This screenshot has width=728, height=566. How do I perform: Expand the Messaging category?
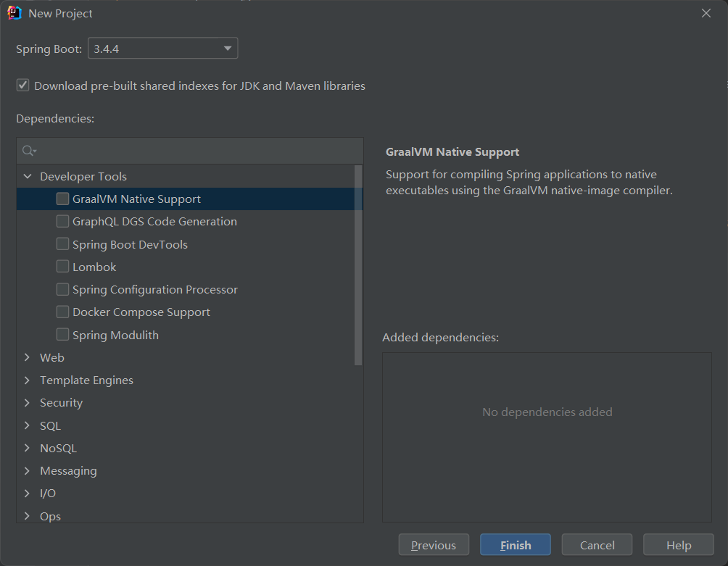coord(27,470)
